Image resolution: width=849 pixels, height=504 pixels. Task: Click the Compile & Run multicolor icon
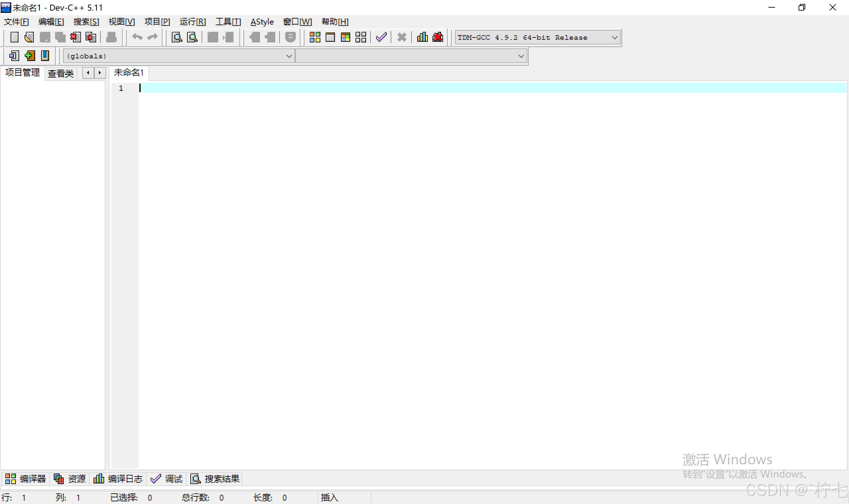point(345,37)
